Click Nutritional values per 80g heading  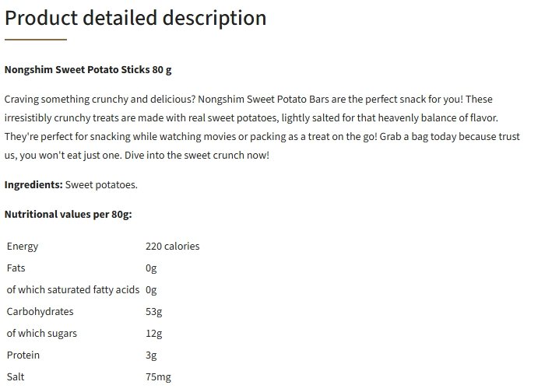tap(68, 214)
